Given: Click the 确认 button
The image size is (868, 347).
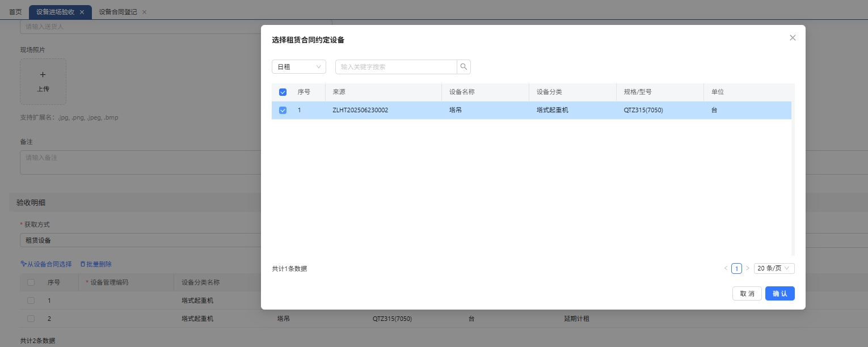Looking at the screenshot, I should pos(779,294).
